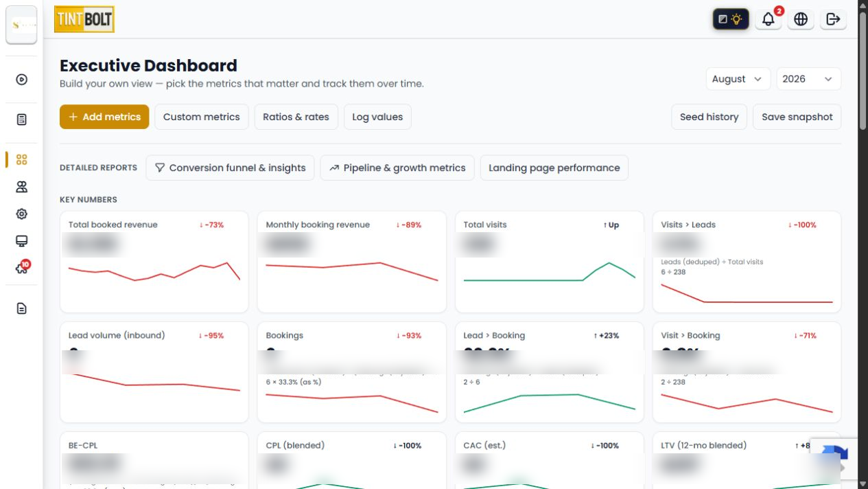Open Pipeline & growth metrics report
Screen dimensions: 868x489
pyautogui.click(x=397, y=168)
